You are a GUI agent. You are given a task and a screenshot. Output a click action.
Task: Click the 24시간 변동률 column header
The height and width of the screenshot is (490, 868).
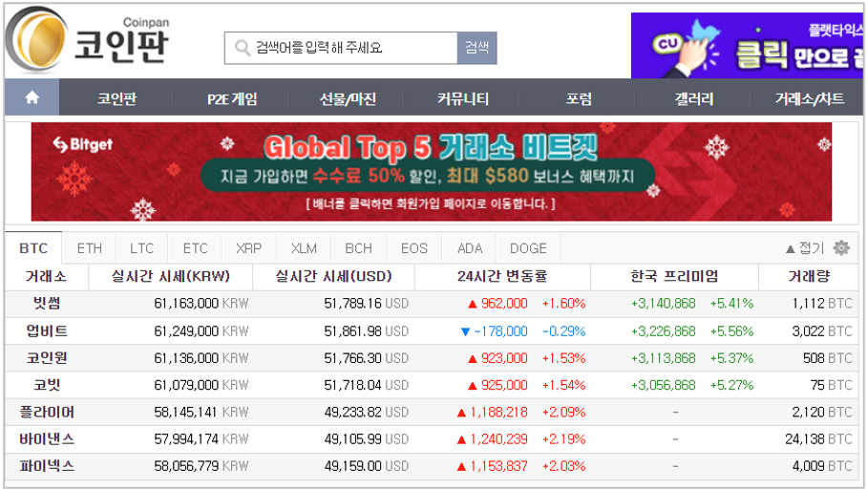[x=502, y=276]
